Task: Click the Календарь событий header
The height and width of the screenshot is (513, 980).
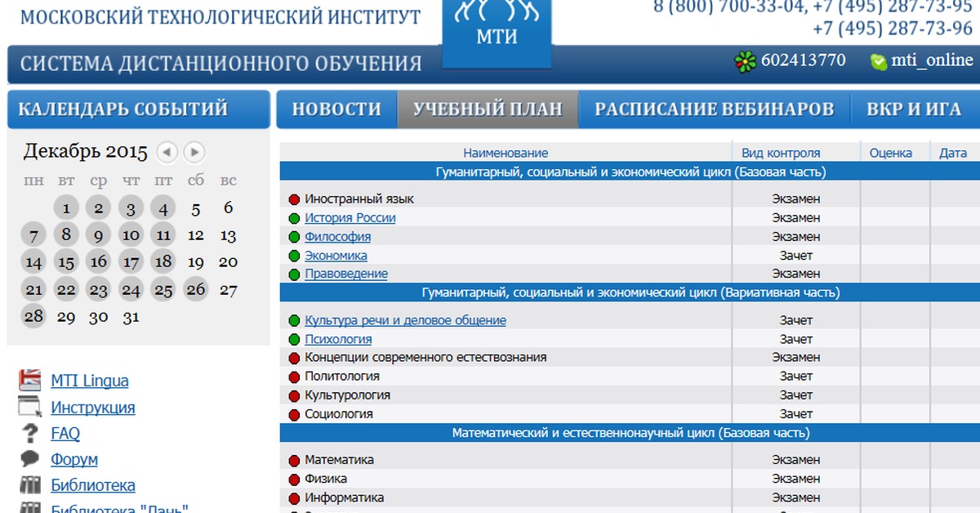Action: [x=139, y=109]
